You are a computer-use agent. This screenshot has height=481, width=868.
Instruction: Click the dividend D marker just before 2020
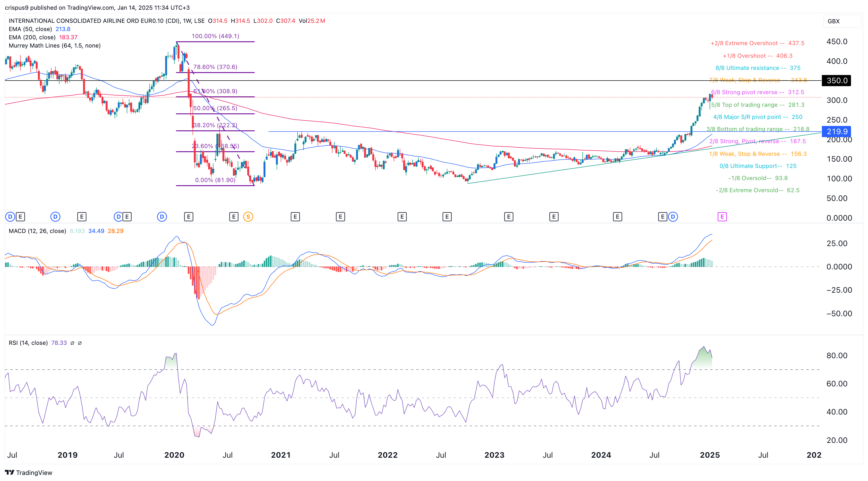[x=162, y=217]
